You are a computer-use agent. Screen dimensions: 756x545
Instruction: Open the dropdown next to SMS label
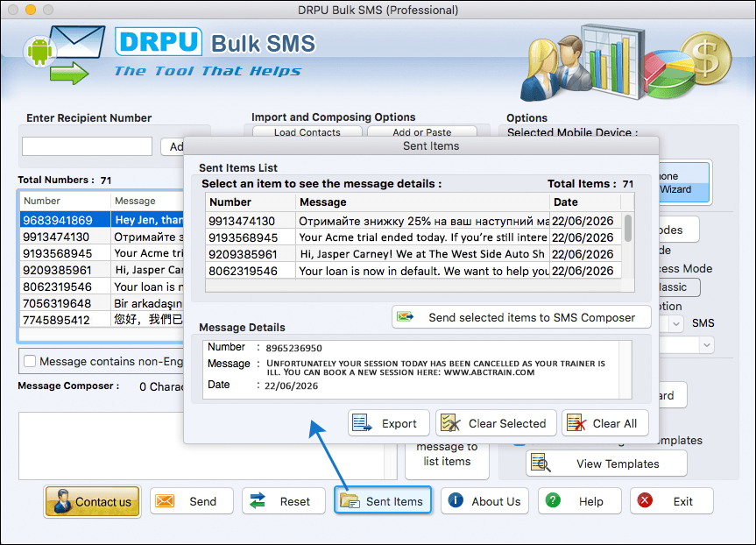676,323
